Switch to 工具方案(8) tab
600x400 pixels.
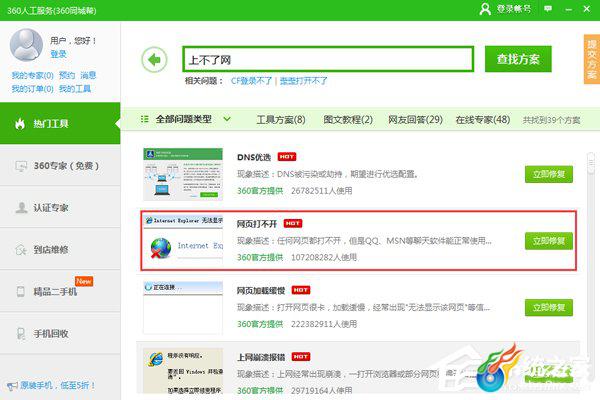pyautogui.click(x=281, y=120)
